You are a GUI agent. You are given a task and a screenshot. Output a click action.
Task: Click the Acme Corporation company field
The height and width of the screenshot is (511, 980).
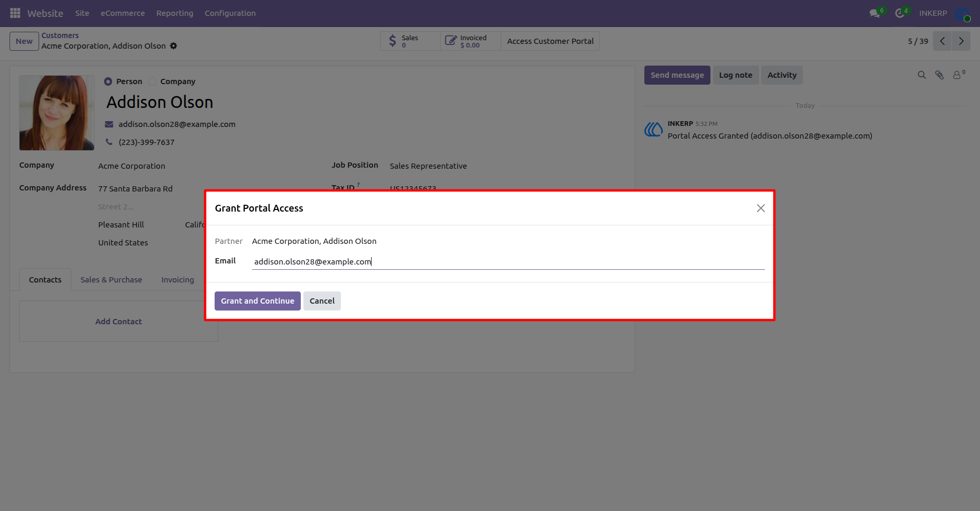[132, 166]
